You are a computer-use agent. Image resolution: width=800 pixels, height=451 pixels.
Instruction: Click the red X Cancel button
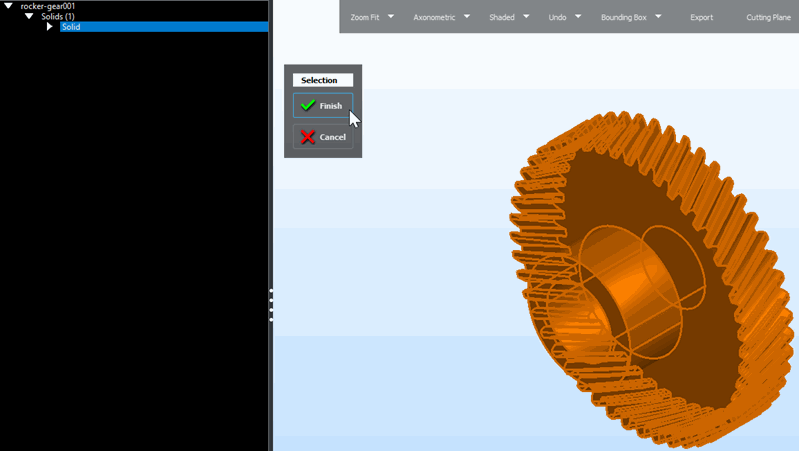click(322, 137)
